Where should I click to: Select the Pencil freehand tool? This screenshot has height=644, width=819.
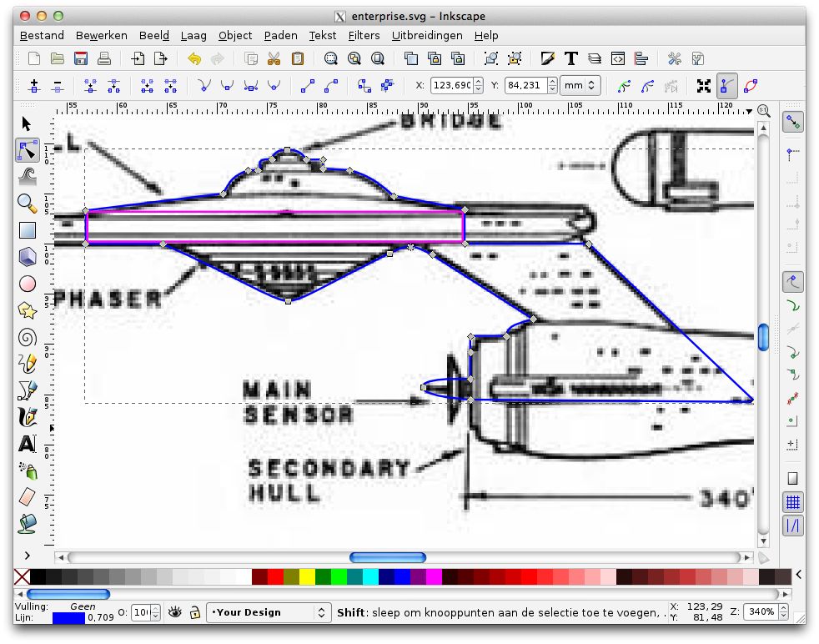pos(28,364)
